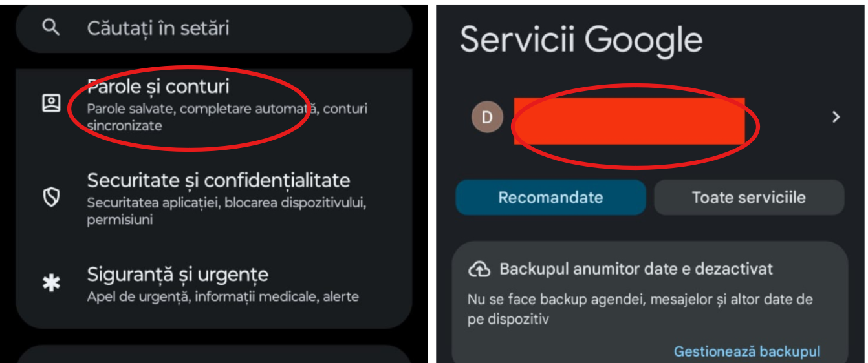This screenshot has width=868, height=363.
Task: Open the Gestionează backupul link
Action: point(747,351)
